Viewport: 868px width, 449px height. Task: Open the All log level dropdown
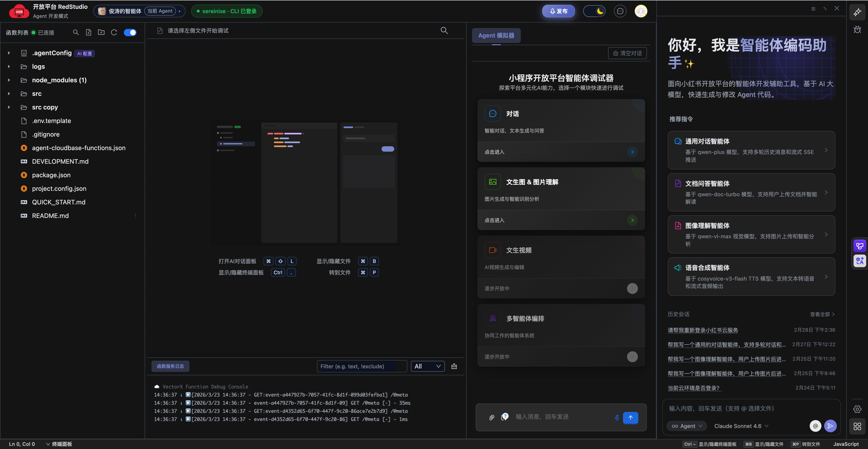(x=428, y=366)
